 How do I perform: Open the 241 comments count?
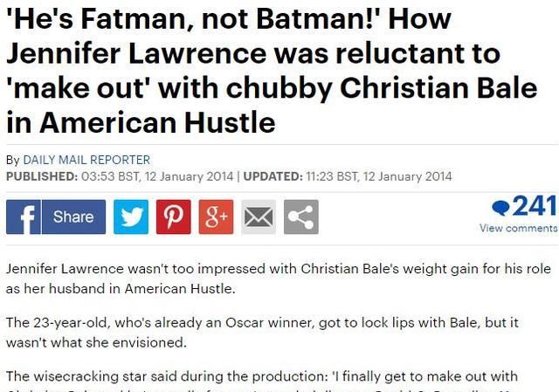pyautogui.click(x=535, y=206)
